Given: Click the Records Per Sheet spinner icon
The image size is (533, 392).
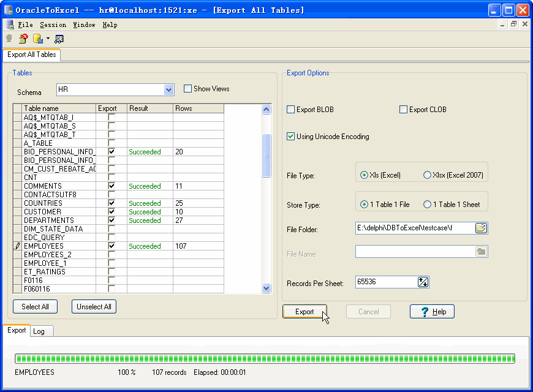Looking at the screenshot, I should [423, 282].
